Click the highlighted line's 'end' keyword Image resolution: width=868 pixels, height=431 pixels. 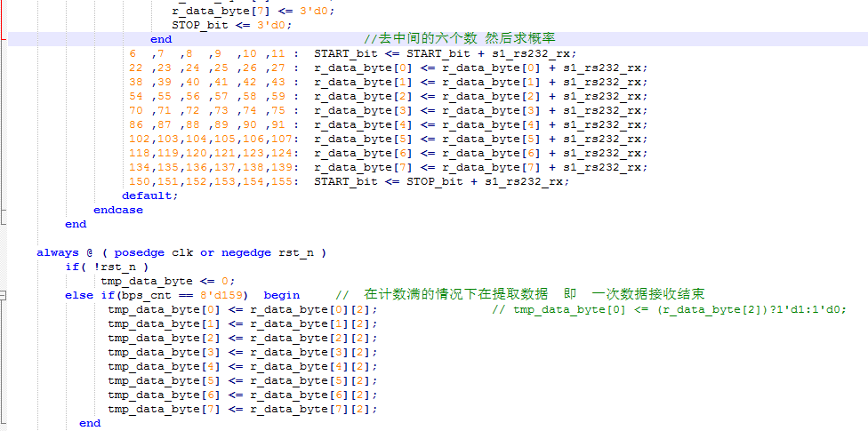click(x=161, y=39)
